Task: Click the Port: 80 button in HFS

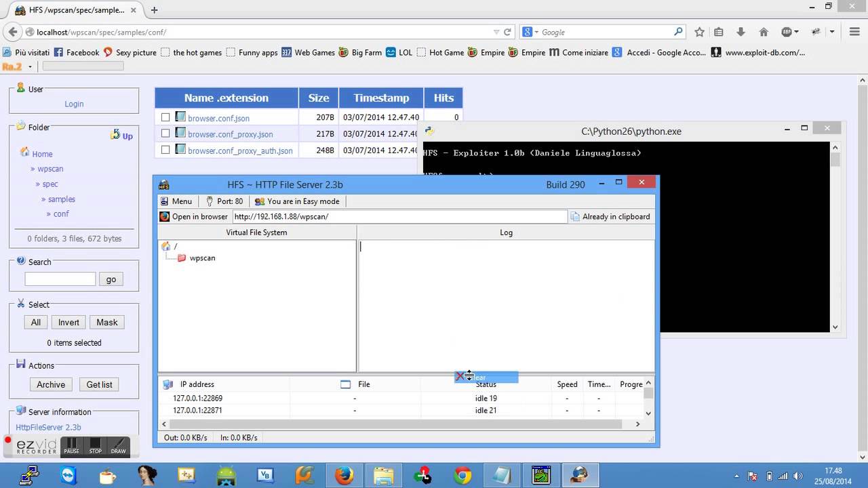Action: click(x=224, y=201)
